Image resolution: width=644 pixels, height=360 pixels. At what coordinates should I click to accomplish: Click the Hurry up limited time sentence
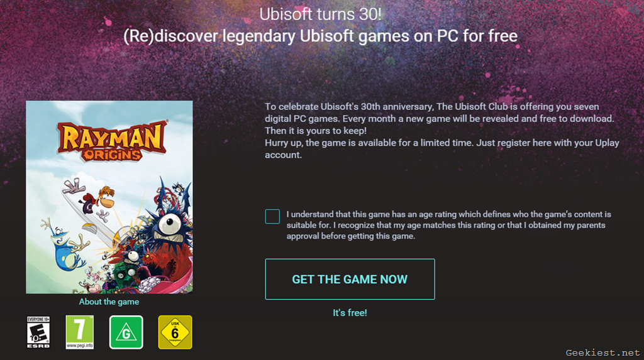[x=442, y=149]
